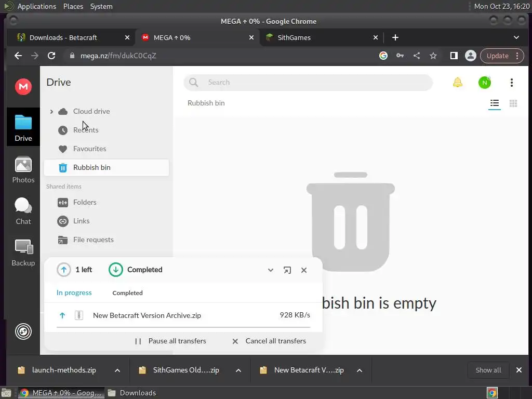Open the Photos section
The height and width of the screenshot is (399, 532).
click(23, 170)
